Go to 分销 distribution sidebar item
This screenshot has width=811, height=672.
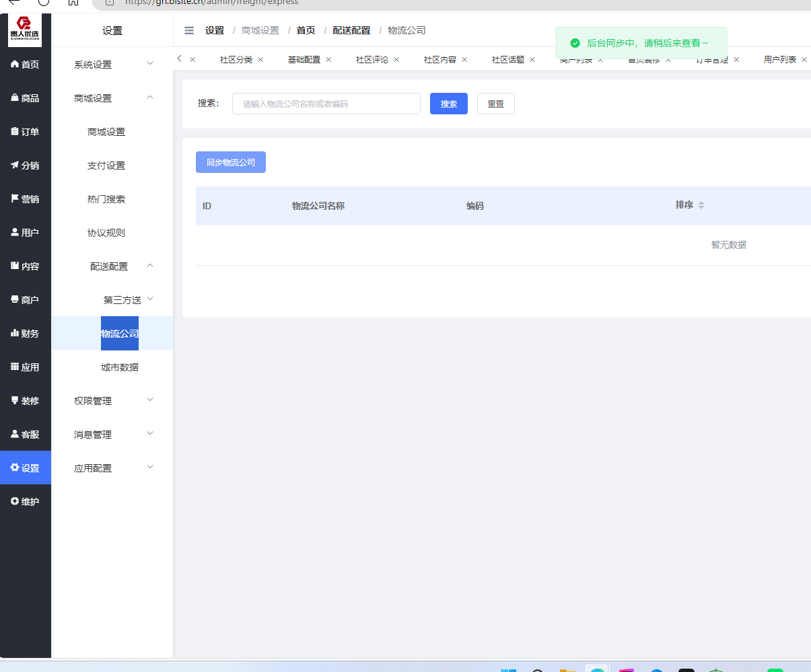(15, 165)
